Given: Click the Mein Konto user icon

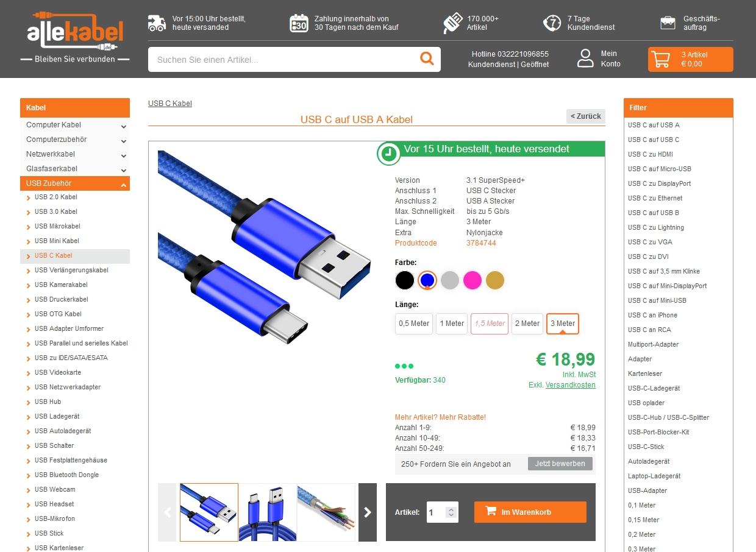Looking at the screenshot, I should [585, 58].
